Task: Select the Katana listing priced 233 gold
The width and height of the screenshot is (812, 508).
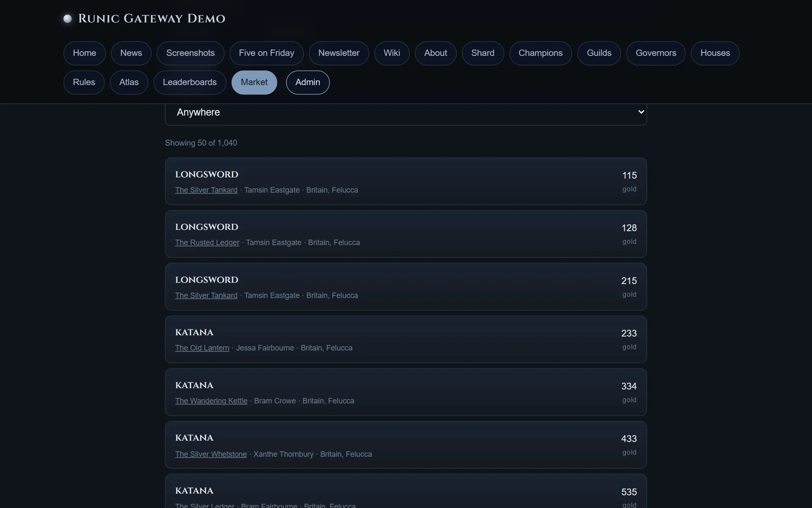Action: 406,340
